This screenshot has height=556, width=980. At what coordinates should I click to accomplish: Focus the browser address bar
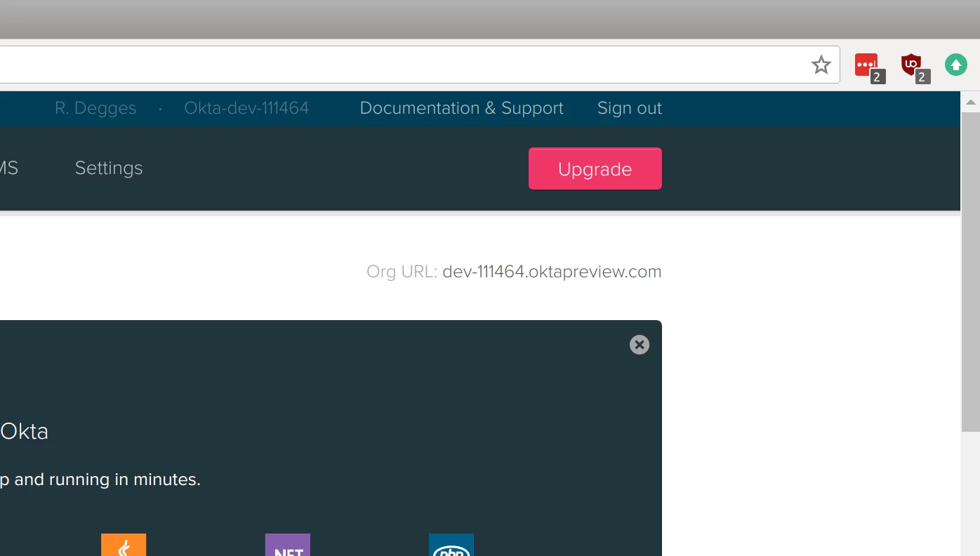click(393, 65)
